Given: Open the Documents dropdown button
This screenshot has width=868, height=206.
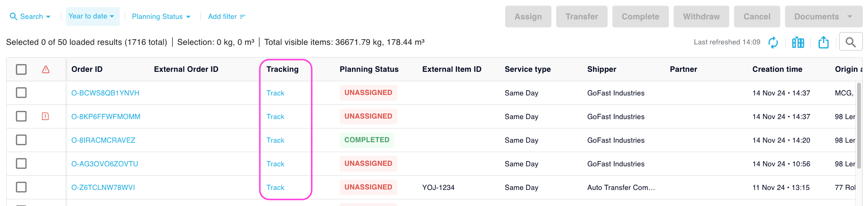Looking at the screenshot, I should point(824,17).
